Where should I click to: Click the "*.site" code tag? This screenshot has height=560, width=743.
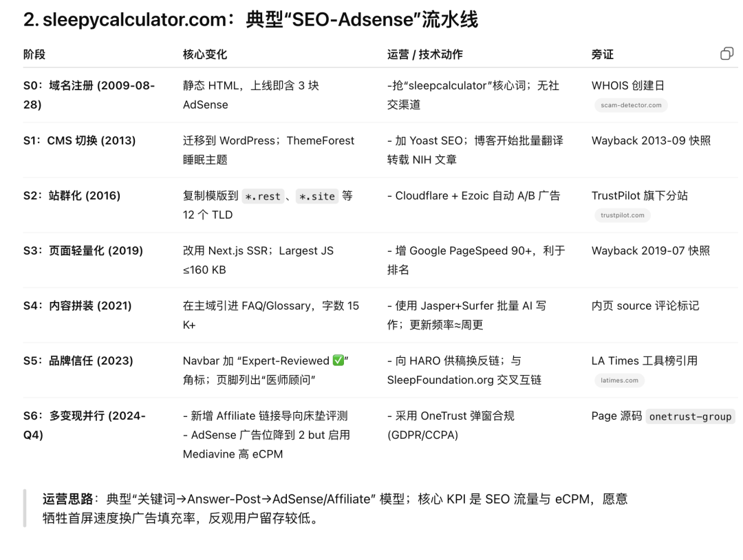pos(317,196)
